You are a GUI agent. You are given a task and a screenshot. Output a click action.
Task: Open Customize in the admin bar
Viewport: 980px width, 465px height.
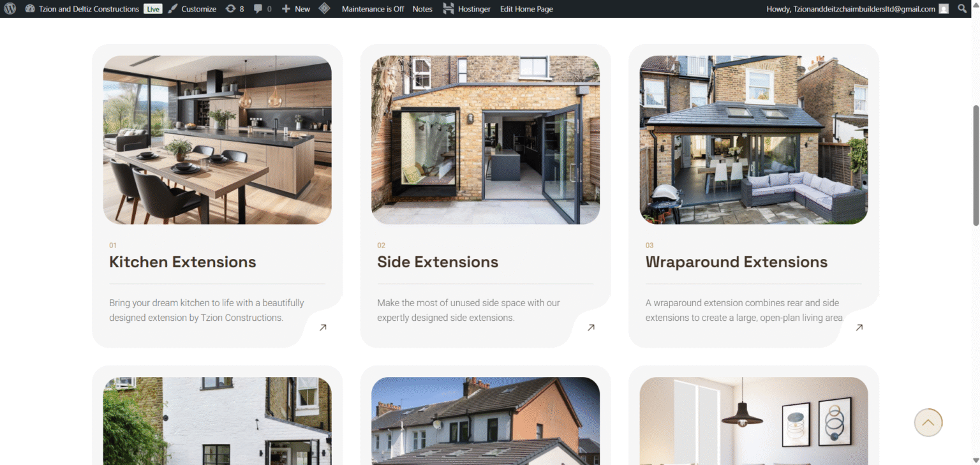coord(192,9)
